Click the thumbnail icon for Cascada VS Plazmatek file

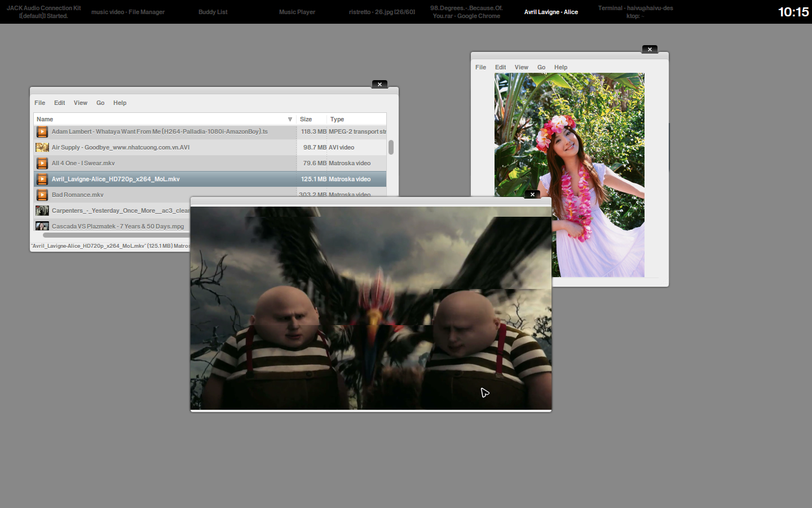42,226
